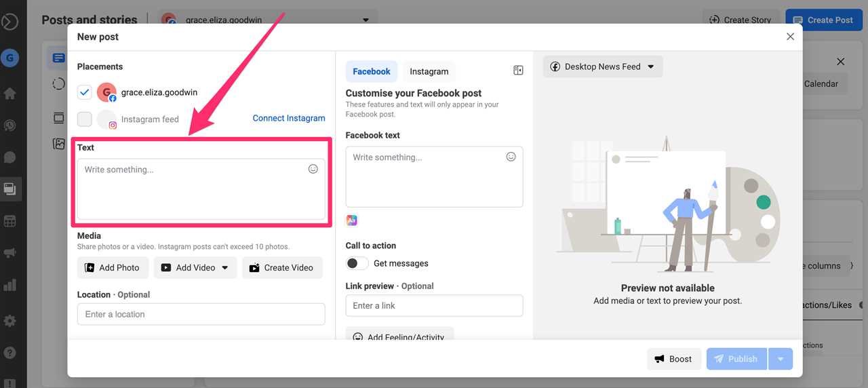Open Ads megaphone icon in sidebar
Viewport: 868px width, 388px height.
9,253
